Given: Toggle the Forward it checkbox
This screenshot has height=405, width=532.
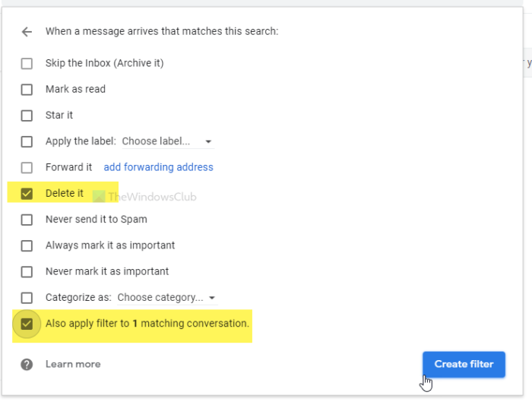Looking at the screenshot, I should pos(27,167).
